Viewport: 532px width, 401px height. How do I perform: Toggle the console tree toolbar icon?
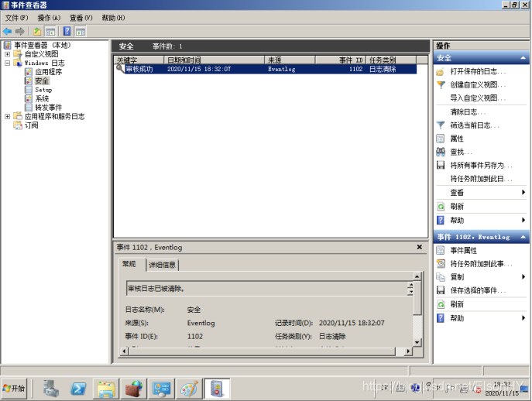tap(50, 32)
